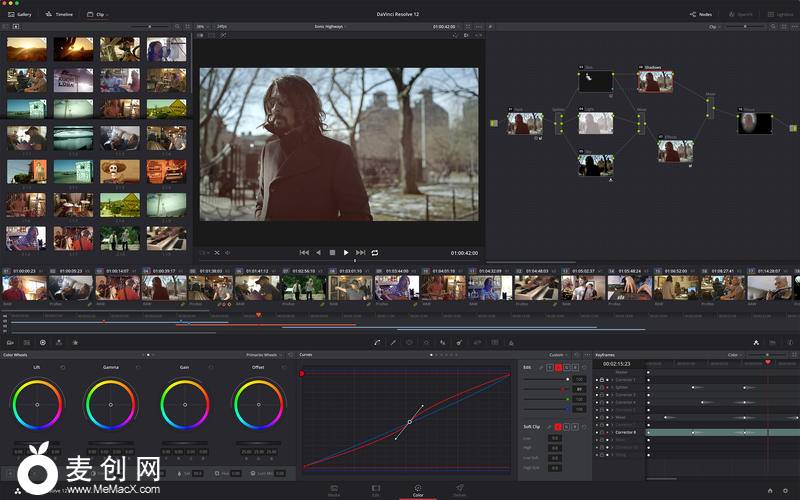The width and height of the screenshot is (800, 500).
Task: Skip to the next clip
Action: tap(361, 252)
